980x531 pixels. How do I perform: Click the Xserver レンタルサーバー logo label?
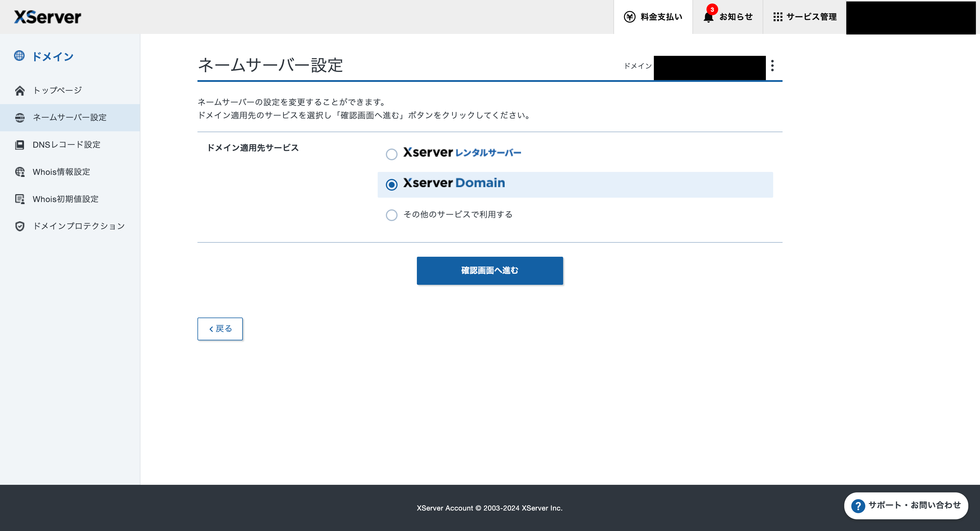[462, 153]
